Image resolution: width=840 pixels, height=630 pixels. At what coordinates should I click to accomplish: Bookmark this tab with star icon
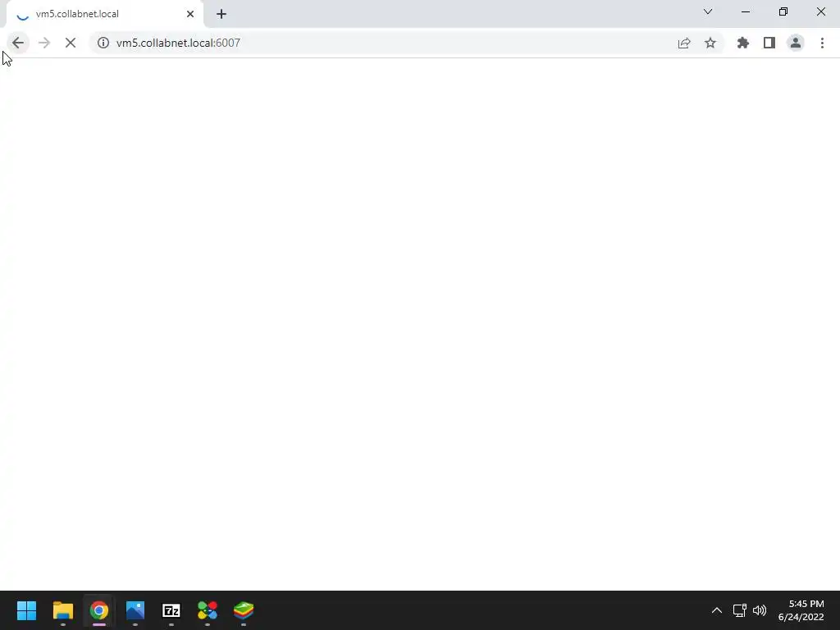click(710, 43)
